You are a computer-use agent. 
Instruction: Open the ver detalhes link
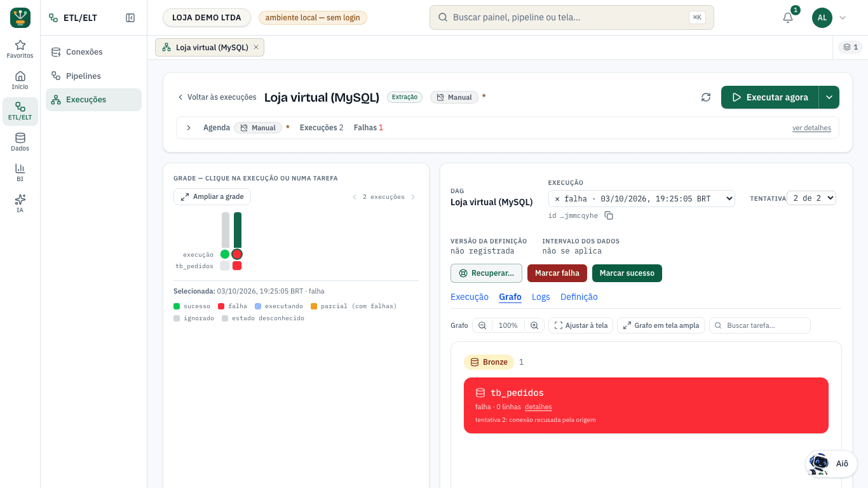click(x=811, y=128)
